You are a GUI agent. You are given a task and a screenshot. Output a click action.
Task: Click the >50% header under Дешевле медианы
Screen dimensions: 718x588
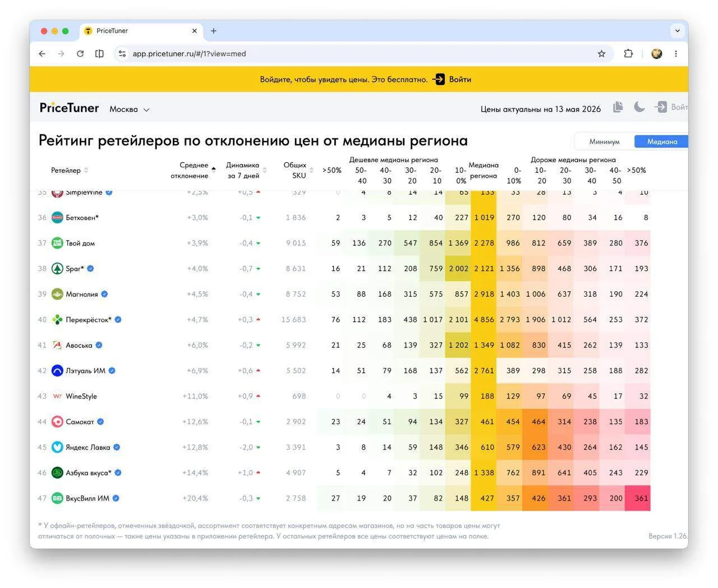tap(332, 171)
